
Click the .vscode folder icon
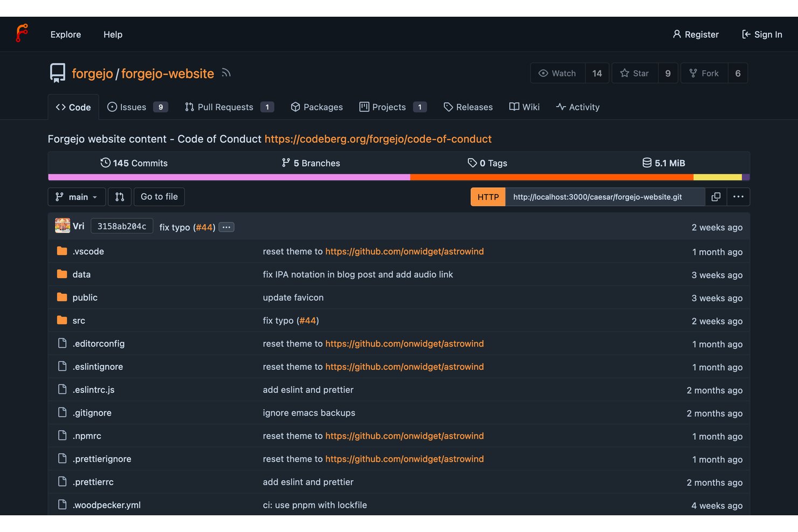[x=62, y=251]
